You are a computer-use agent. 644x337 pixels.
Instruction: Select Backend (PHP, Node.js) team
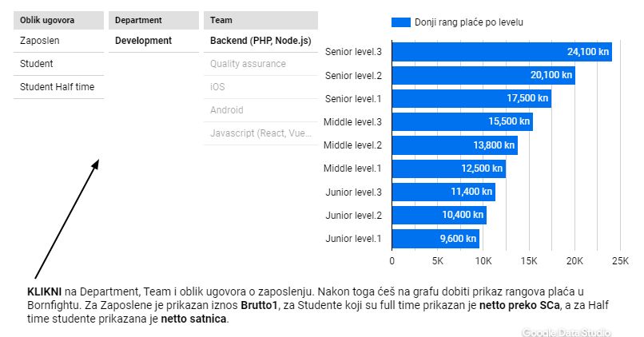pyautogui.click(x=260, y=41)
